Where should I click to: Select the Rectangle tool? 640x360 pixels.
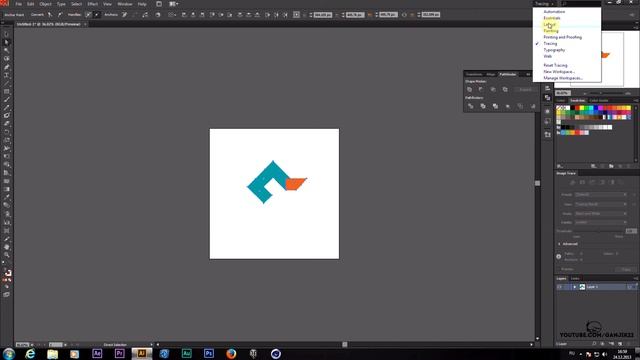coord(7,91)
